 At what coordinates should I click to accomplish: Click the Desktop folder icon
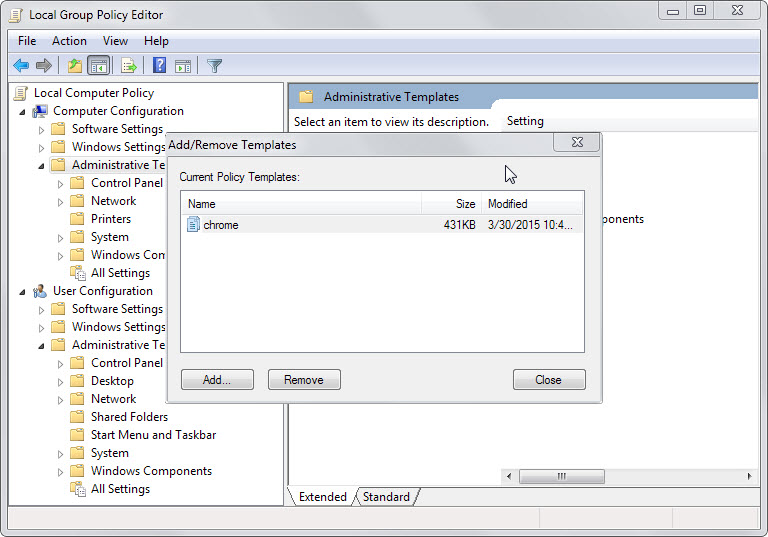pos(77,381)
